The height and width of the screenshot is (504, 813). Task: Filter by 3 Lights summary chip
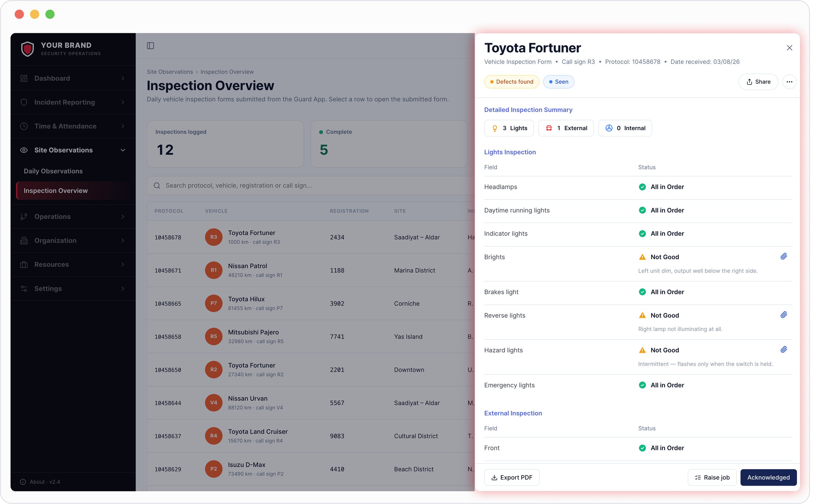(x=508, y=128)
